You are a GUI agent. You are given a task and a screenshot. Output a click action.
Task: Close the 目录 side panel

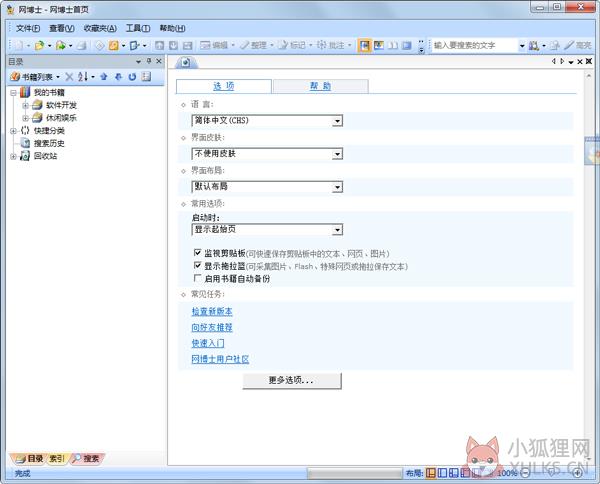click(159, 61)
